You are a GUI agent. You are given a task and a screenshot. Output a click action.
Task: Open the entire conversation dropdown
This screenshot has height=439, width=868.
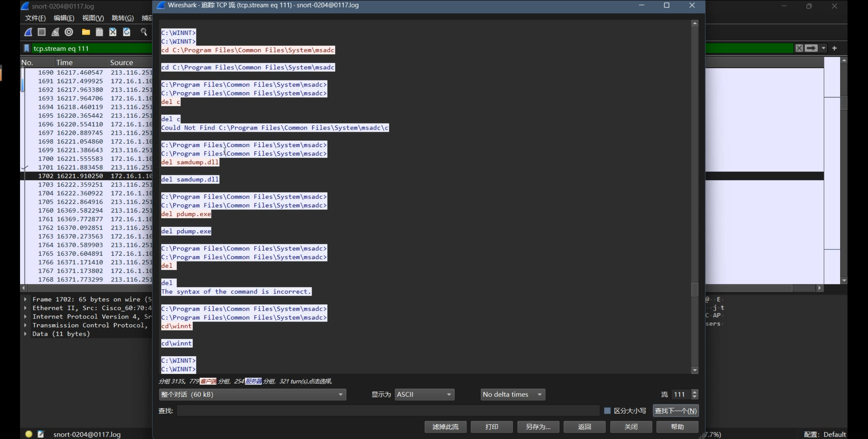pyautogui.click(x=252, y=395)
